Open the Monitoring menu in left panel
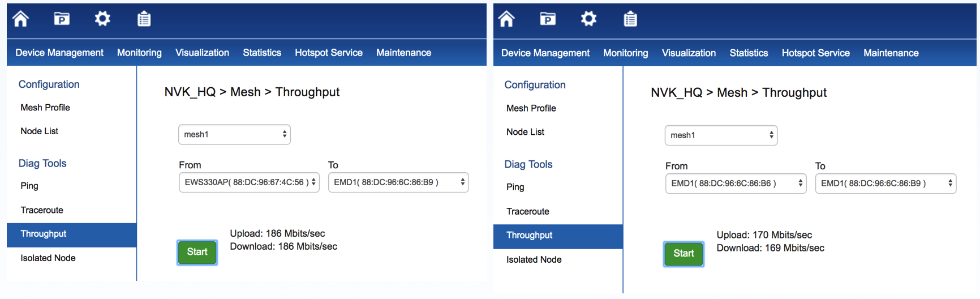Viewport: 980px width, 299px height. pyautogui.click(x=139, y=53)
